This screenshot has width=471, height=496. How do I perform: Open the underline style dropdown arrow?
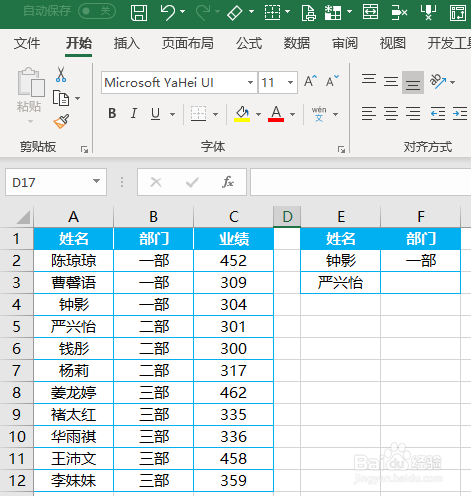172,114
